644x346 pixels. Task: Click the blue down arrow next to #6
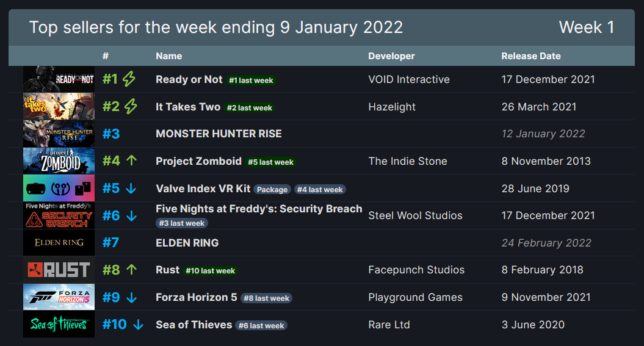point(131,215)
